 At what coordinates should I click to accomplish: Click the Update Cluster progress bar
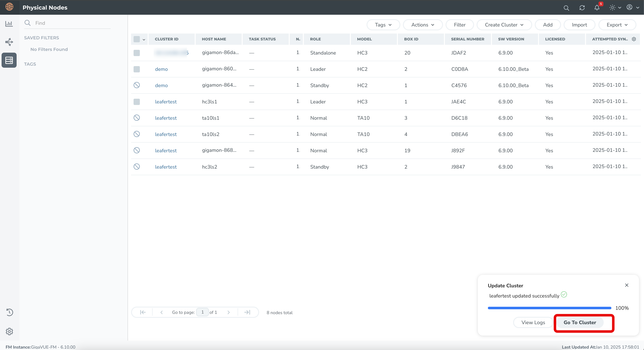point(549,308)
